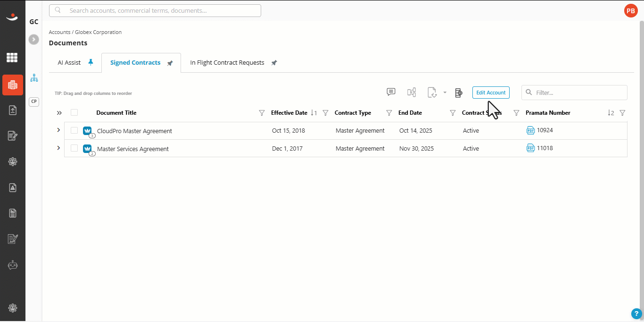Viewport: 644px width, 322px height.
Task: Click the Oct 15, 2018 date cell
Action: [289, 130]
